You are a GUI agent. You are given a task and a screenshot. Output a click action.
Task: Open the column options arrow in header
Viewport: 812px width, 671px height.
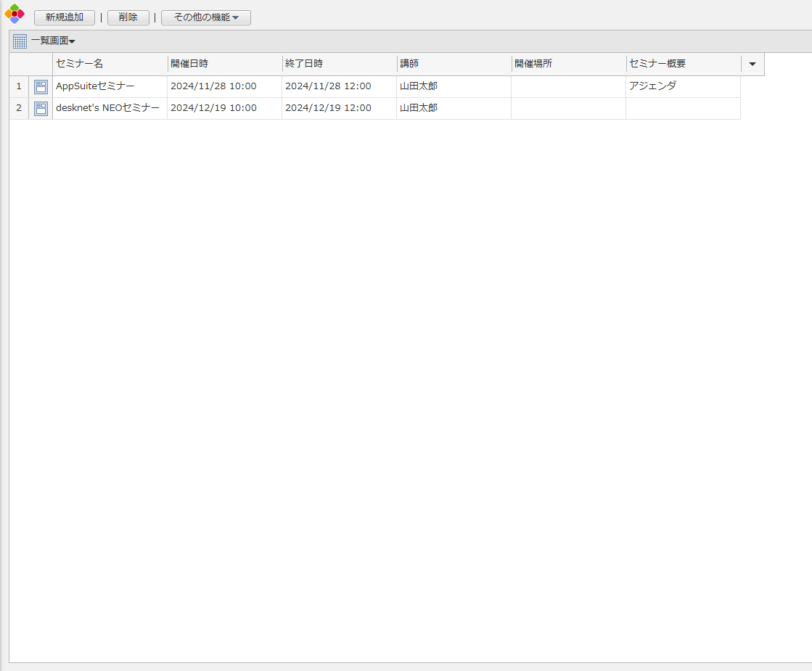coord(752,64)
